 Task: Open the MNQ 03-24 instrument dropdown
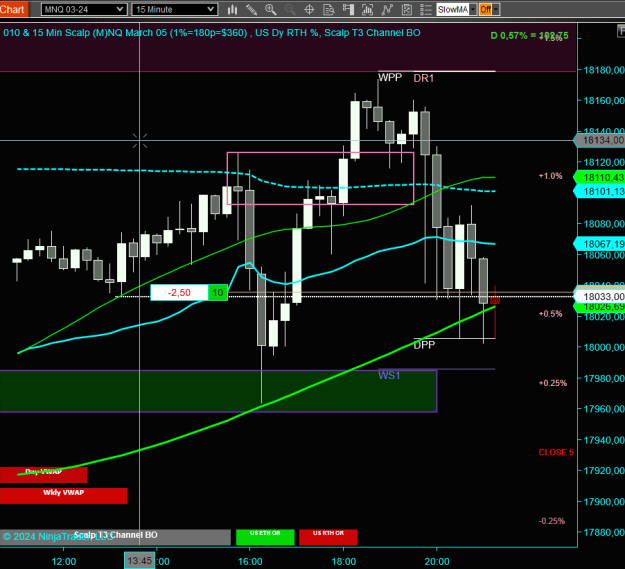[x=84, y=10]
